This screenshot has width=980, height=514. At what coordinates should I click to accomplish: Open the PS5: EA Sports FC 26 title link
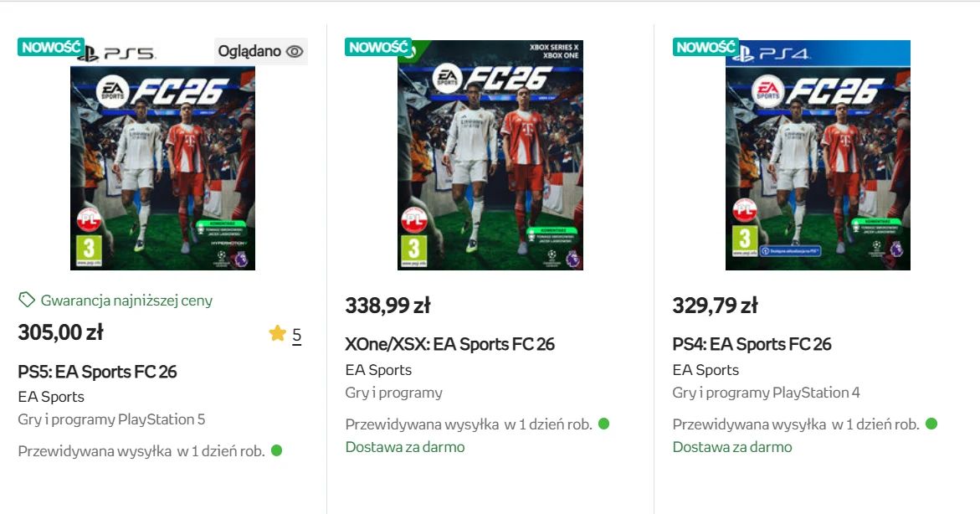(98, 372)
